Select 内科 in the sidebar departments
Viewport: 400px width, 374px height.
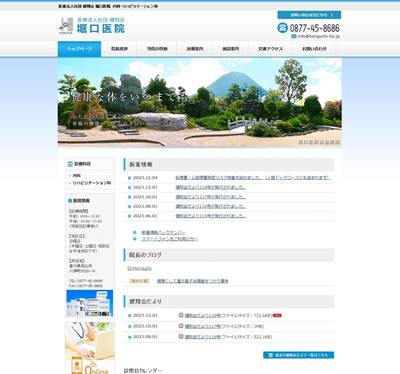point(77,175)
